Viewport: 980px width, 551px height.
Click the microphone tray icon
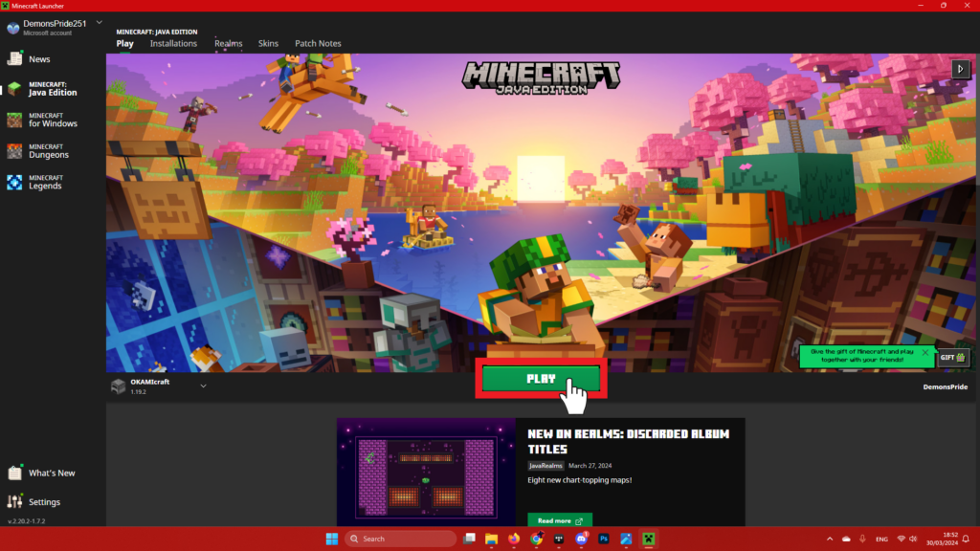pyautogui.click(x=862, y=539)
